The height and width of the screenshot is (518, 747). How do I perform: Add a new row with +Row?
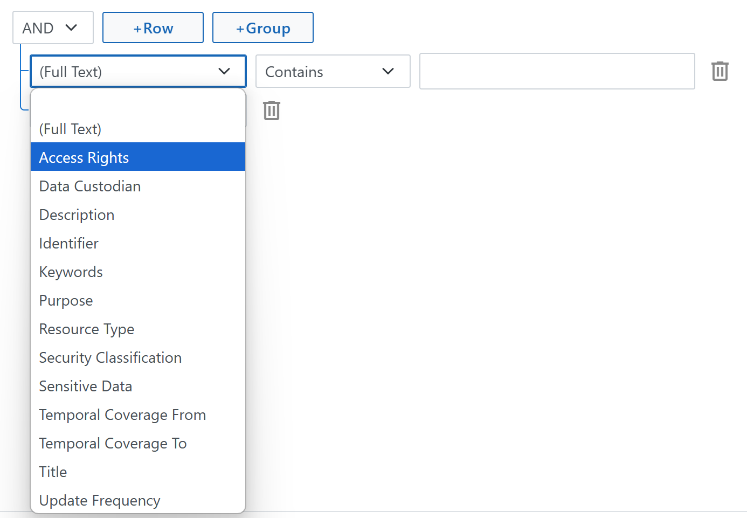click(153, 28)
